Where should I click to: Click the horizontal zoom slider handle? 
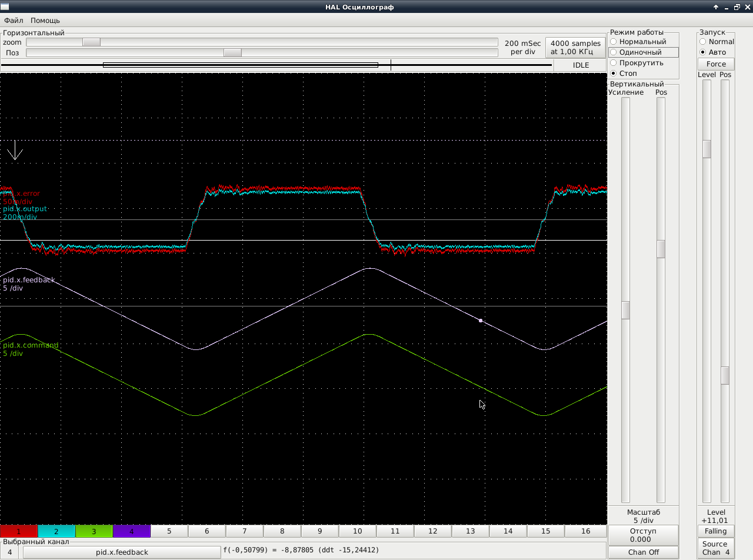91,42
